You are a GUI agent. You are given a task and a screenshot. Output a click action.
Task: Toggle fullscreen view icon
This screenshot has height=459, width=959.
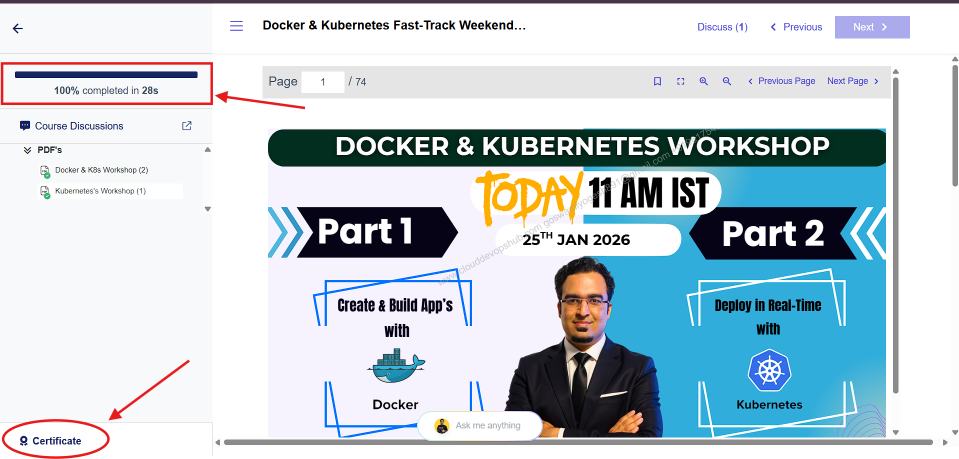pos(681,81)
